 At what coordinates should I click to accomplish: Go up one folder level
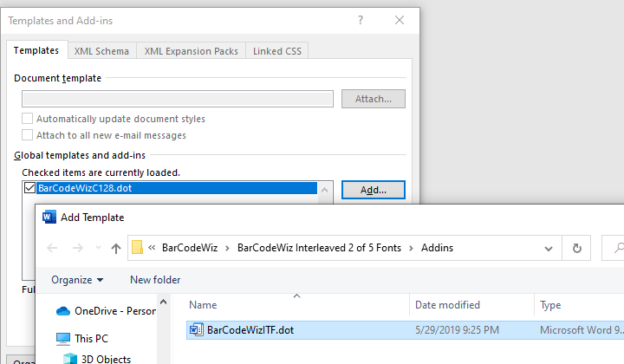click(x=116, y=248)
